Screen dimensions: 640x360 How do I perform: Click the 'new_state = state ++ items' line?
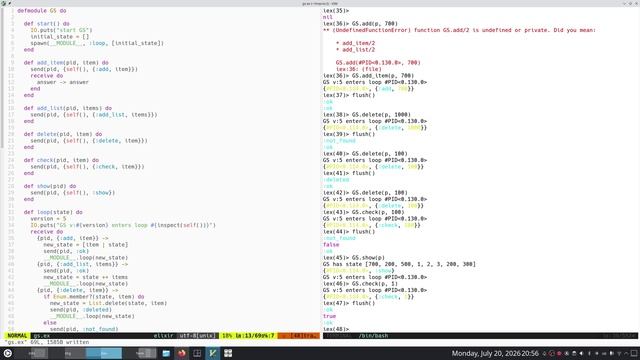(86, 277)
